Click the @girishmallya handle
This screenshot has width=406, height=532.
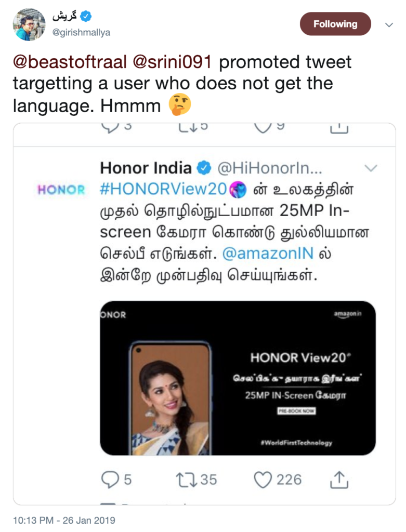coord(81,32)
